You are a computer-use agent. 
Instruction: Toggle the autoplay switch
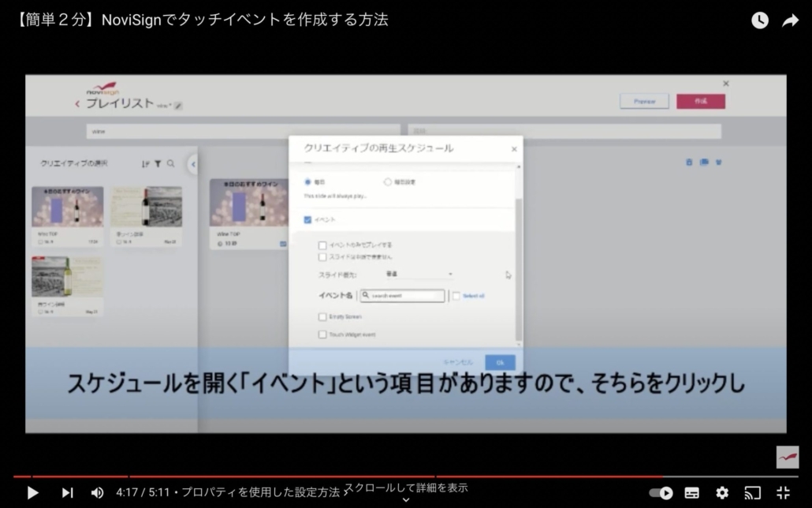(661, 492)
